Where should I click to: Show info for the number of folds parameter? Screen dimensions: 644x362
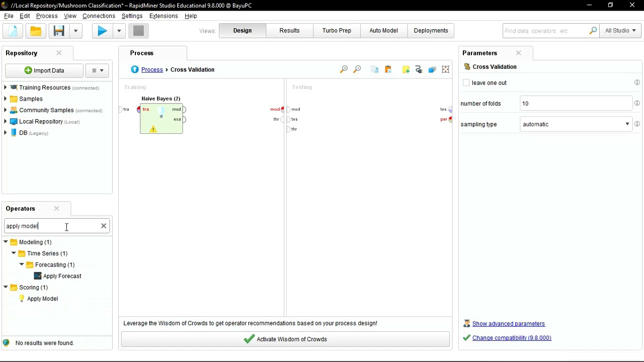[x=637, y=103]
